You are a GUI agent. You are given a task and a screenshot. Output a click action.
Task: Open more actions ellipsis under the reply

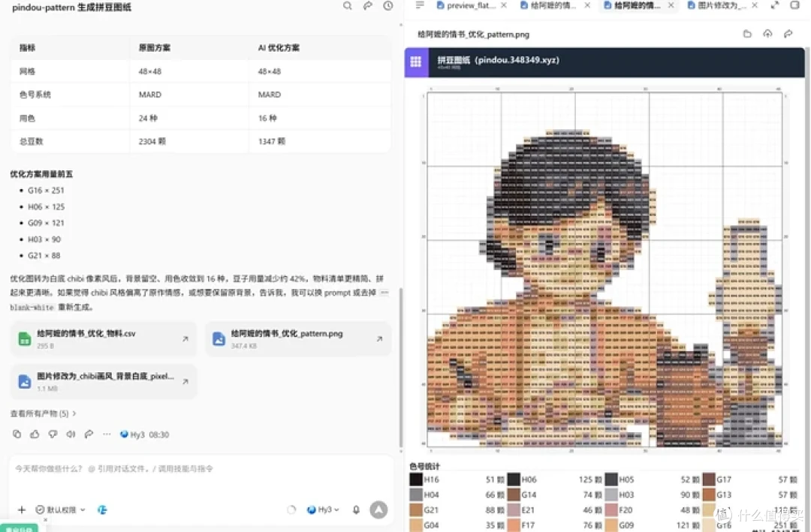[107, 434]
